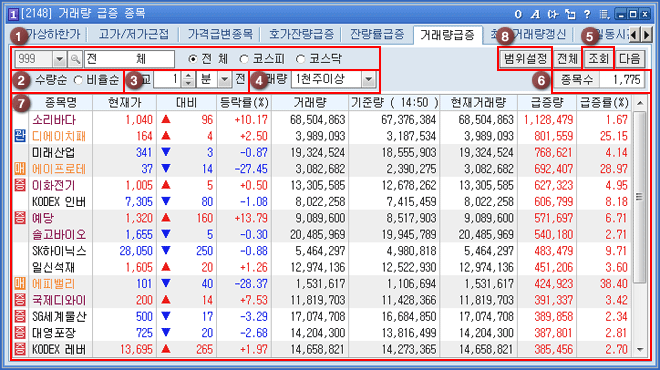Click the font 'A' icon in title bar
The image size is (660, 370).
tap(535, 14)
